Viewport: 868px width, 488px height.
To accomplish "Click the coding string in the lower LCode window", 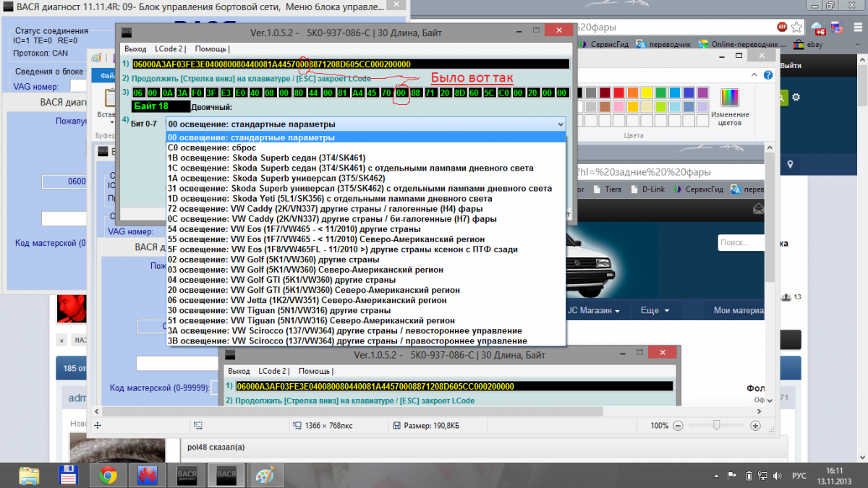I will pyautogui.click(x=454, y=386).
